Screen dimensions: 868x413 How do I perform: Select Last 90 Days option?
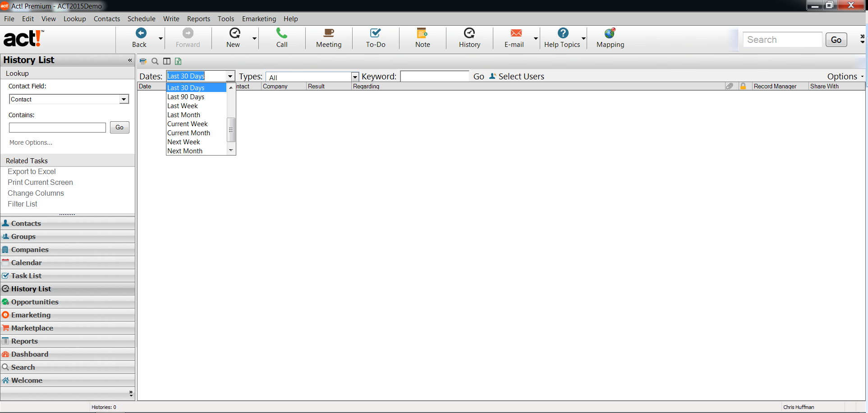(x=196, y=97)
